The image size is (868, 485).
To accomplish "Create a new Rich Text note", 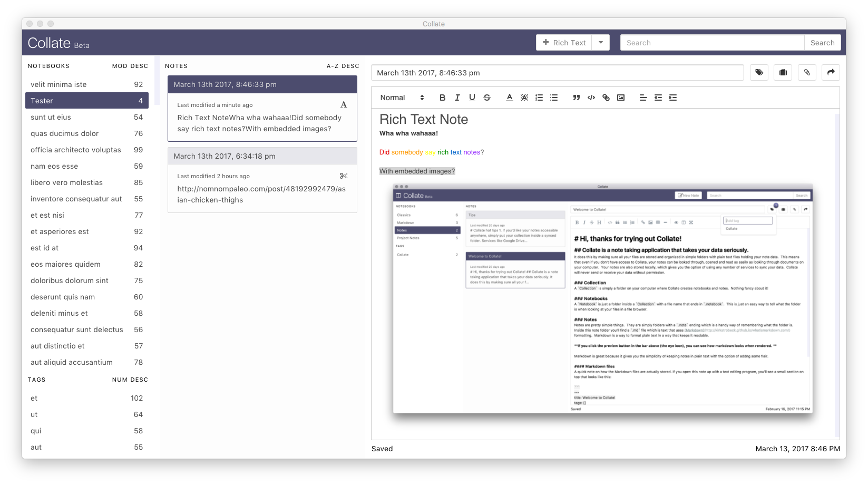I will [x=564, y=43].
